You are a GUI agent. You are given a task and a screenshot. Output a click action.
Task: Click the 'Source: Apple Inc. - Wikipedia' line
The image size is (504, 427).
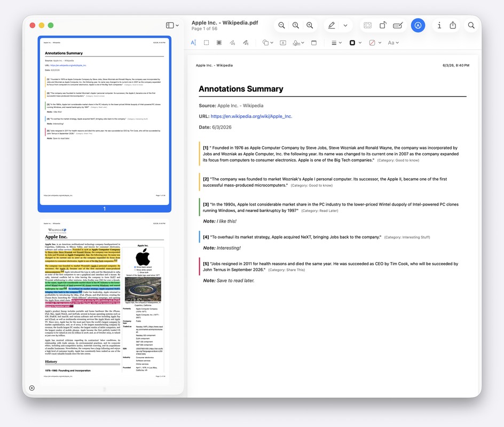pyautogui.click(x=231, y=106)
